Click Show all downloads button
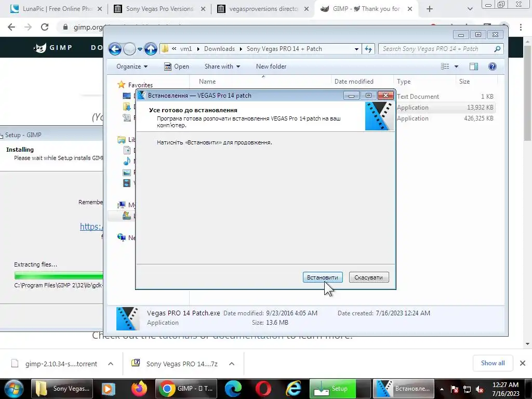 click(493, 363)
